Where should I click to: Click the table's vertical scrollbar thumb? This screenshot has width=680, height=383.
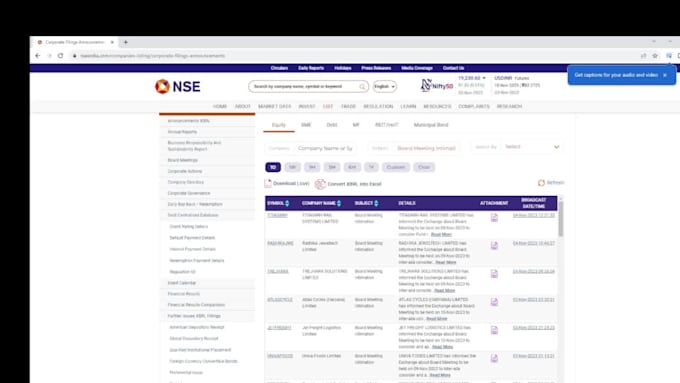(560, 219)
